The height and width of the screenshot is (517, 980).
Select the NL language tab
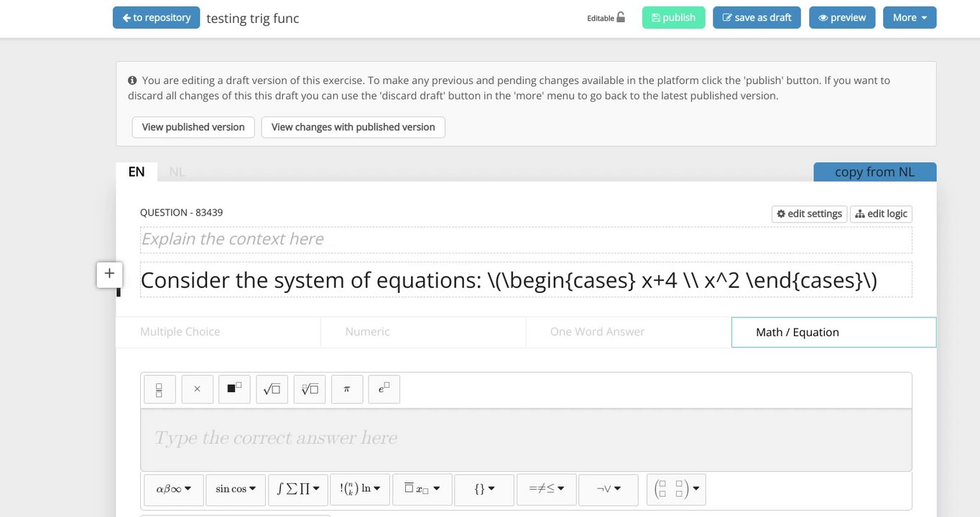click(x=177, y=172)
